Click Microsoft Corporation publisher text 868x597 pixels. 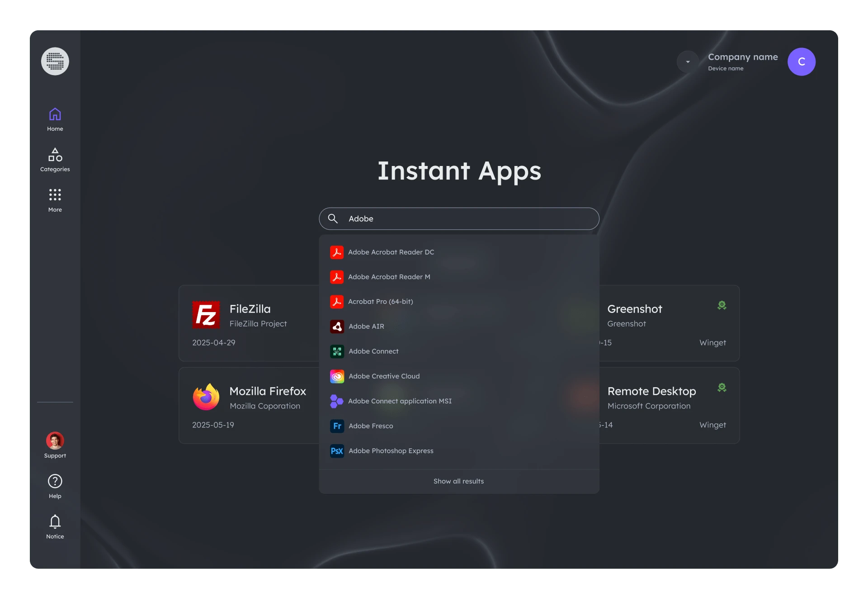coord(649,406)
